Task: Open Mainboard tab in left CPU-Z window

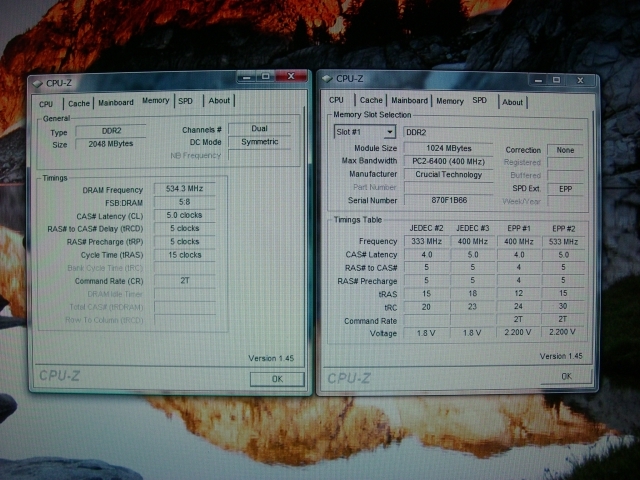Action: [x=116, y=102]
